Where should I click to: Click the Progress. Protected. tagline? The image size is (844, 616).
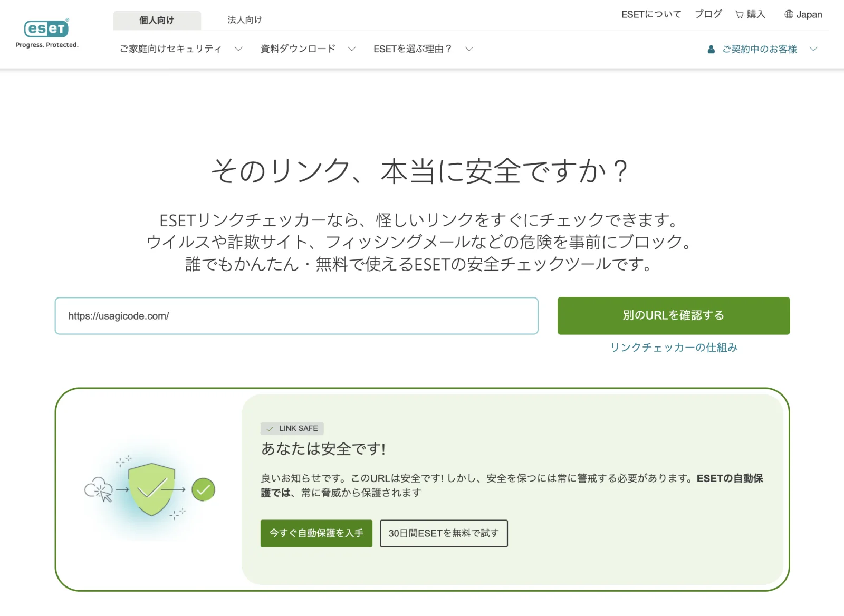coord(47,45)
